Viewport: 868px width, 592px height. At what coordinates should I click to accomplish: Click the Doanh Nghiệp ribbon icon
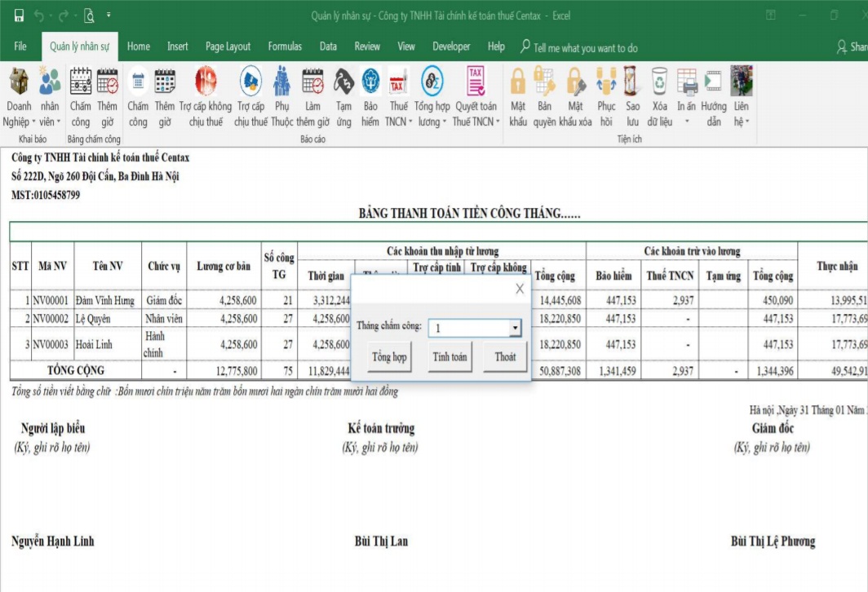(19, 82)
